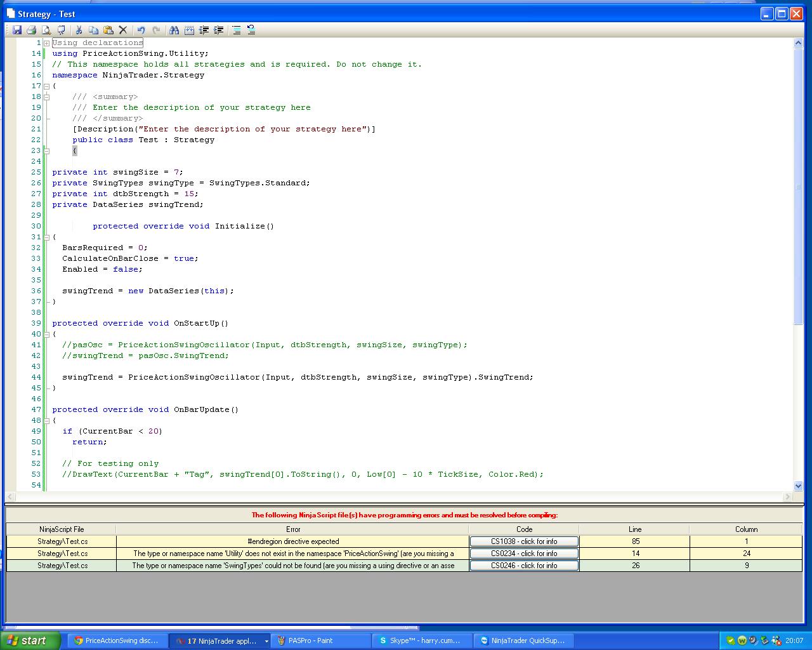Click line value 26 in error table
This screenshot has height=650, width=812.
[x=635, y=566]
